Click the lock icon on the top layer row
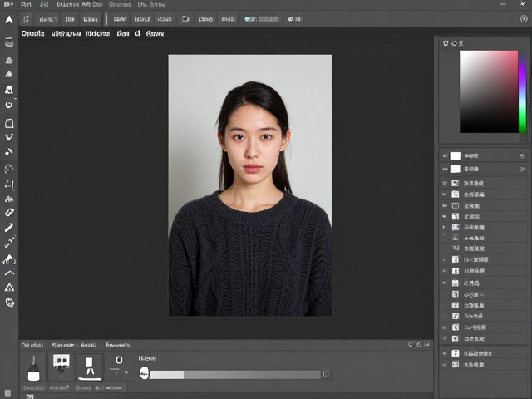 [522, 155]
